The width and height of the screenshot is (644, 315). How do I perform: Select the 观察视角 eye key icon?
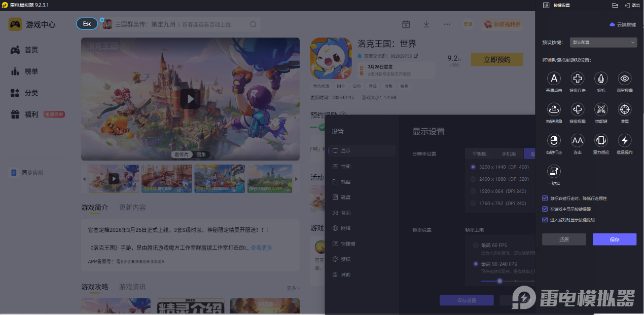625,78
